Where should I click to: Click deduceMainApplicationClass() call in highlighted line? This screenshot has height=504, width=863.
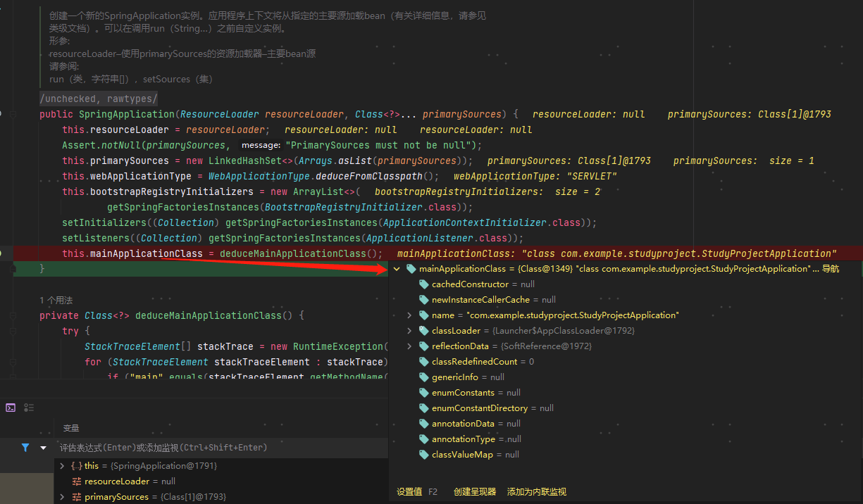click(x=299, y=253)
